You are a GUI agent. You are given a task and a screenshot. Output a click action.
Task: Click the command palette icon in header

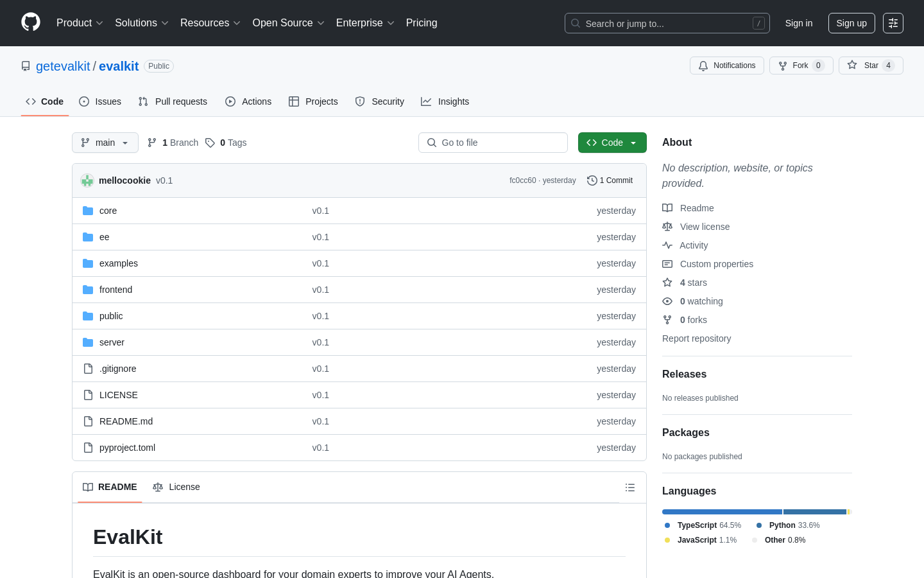(893, 23)
